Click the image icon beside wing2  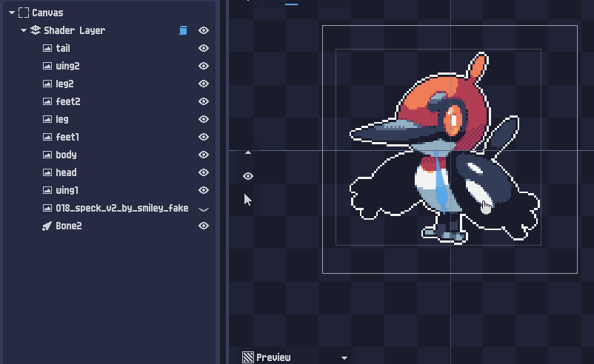(47, 66)
